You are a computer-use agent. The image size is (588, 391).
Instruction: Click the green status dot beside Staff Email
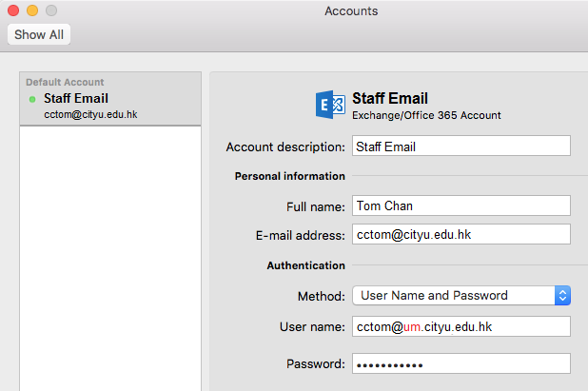[x=32, y=99]
